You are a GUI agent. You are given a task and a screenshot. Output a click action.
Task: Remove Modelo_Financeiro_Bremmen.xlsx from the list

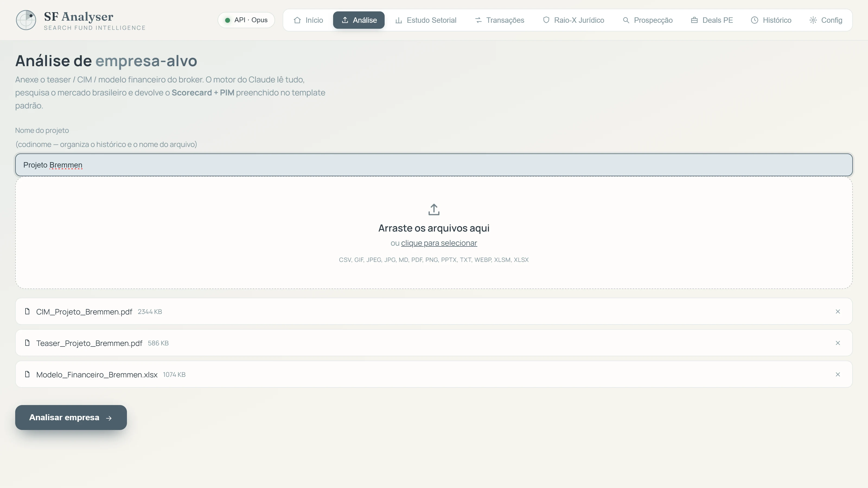coord(838,374)
